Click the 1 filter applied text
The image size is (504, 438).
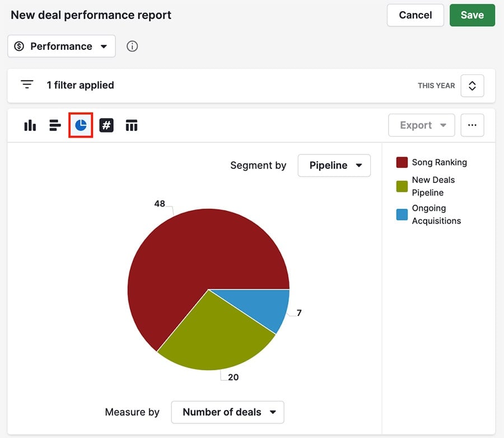coord(80,85)
